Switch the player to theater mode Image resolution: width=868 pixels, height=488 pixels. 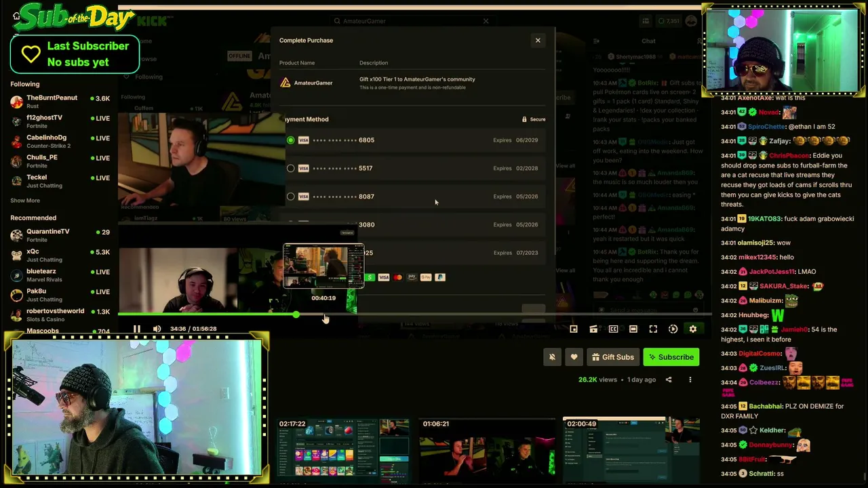pyautogui.click(x=633, y=329)
